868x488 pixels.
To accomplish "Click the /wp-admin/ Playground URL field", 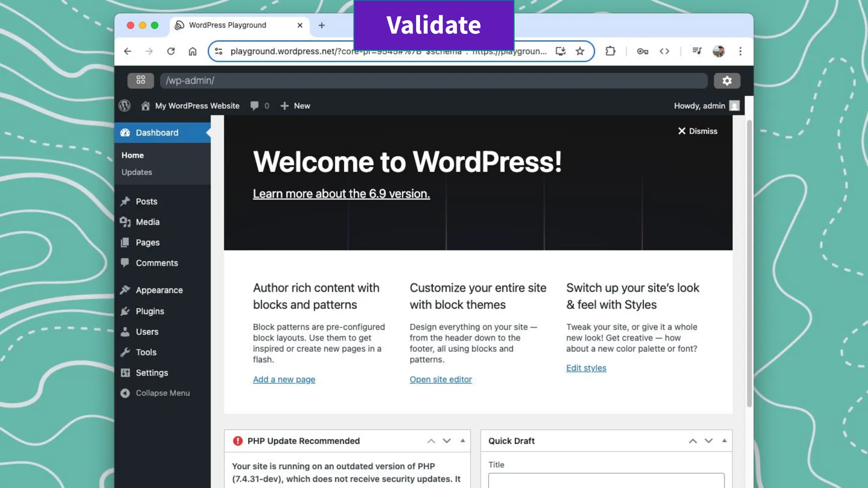I will coord(434,80).
